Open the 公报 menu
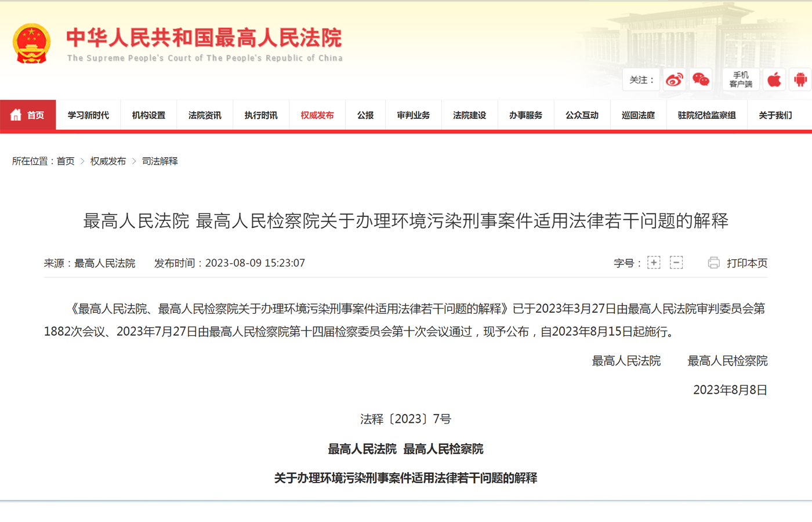The image size is (812, 522). point(365,115)
